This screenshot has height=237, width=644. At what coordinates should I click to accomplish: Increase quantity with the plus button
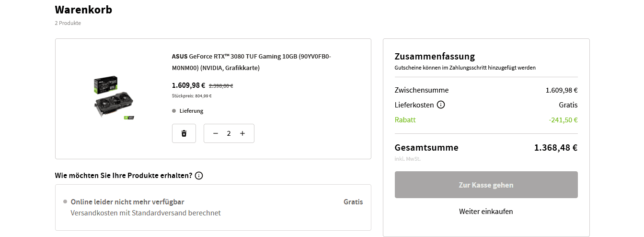pyautogui.click(x=242, y=133)
